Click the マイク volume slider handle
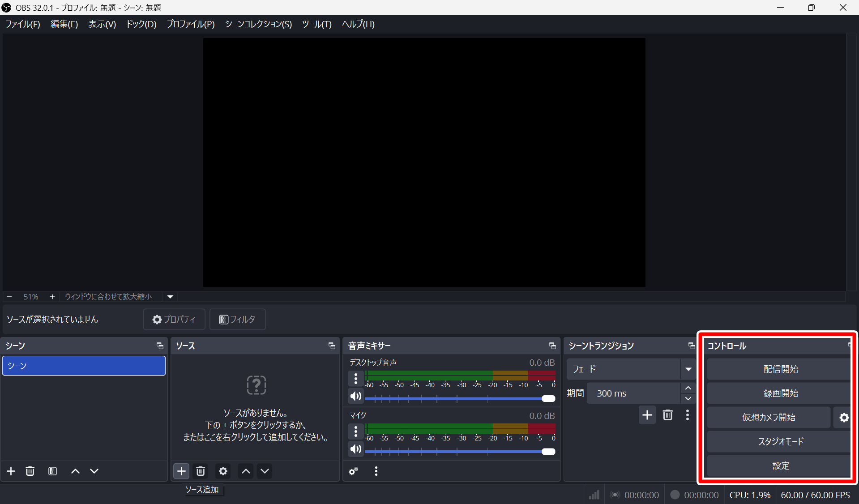Image resolution: width=859 pixels, height=504 pixels. 548,452
